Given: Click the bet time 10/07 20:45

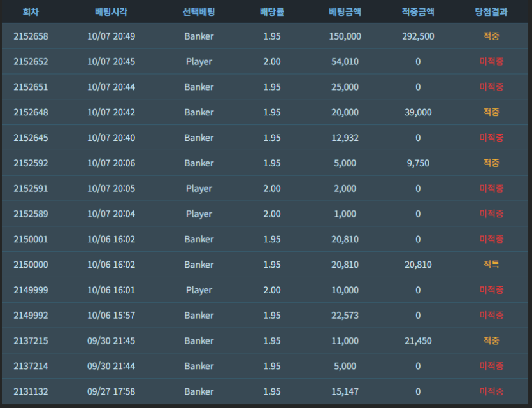Looking at the screenshot, I should (111, 61).
